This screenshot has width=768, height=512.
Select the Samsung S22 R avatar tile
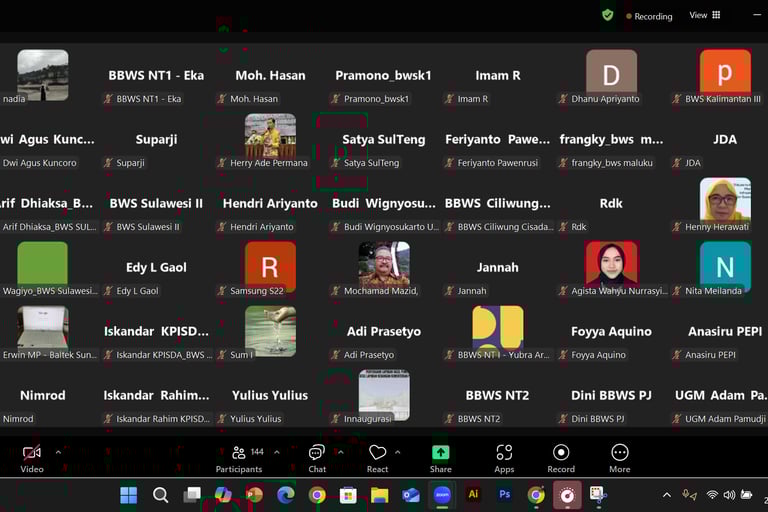click(270, 265)
